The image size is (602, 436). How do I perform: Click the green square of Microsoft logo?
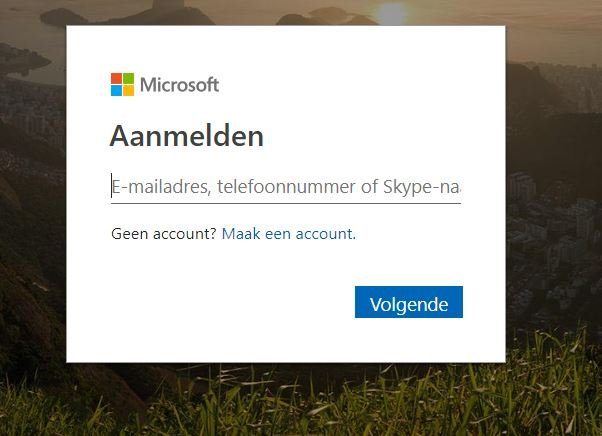(x=129, y=78)
